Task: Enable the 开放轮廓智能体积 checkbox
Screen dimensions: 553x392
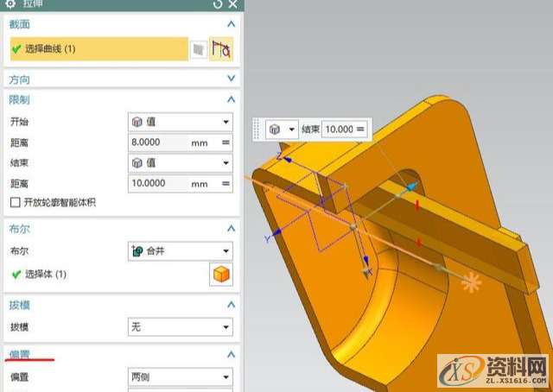Action: [15, 202]
